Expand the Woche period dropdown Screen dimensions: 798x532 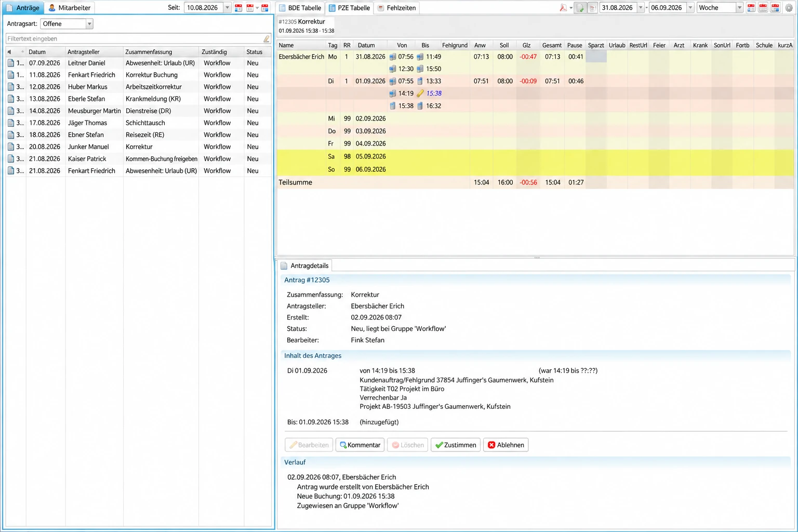[739, 8]
